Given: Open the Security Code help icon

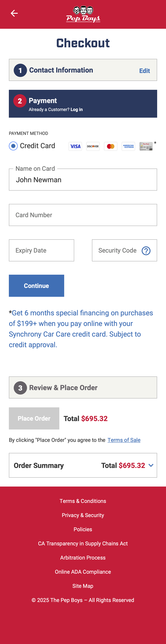Looking at the screenshot, I should point(146,250).
